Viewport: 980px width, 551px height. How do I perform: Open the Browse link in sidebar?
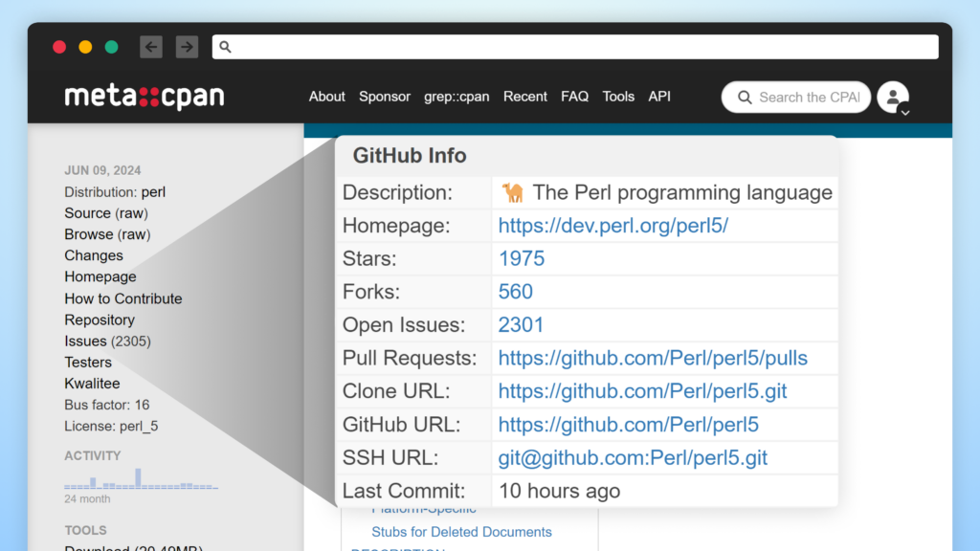pyautogui.click(x=89, y=235)
